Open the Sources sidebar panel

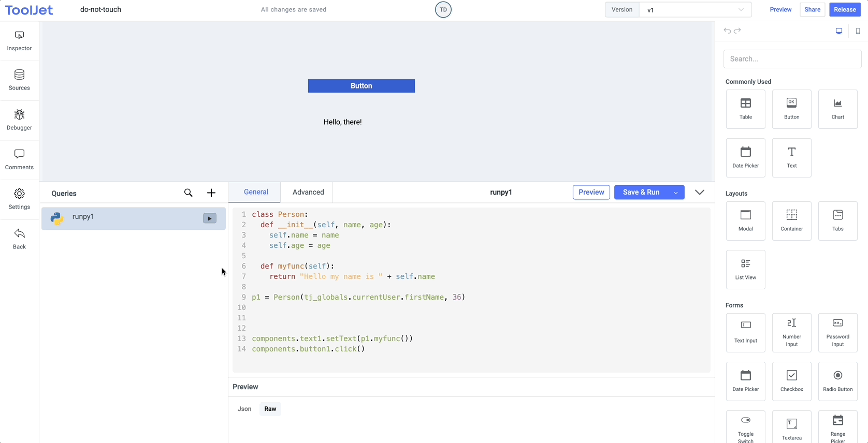19,80
